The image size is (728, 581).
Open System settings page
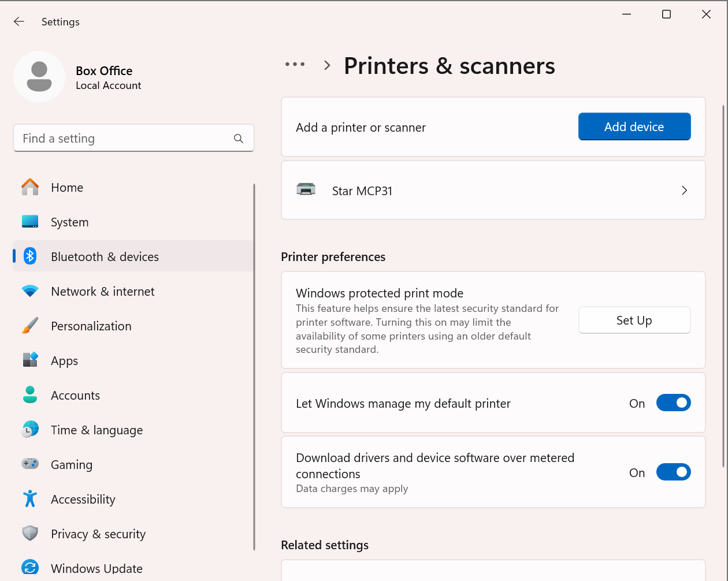(133, 222)
